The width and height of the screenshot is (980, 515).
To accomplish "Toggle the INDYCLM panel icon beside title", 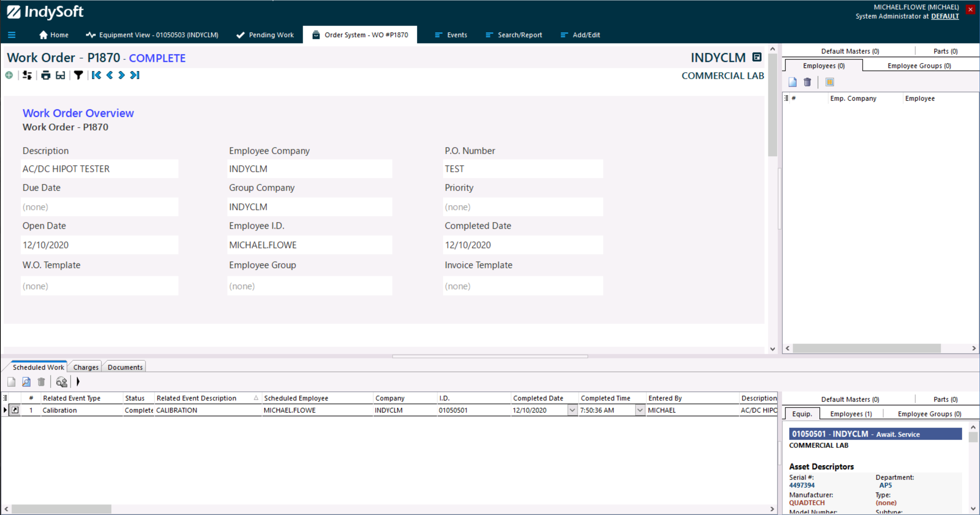I will (x=757, y=57).
